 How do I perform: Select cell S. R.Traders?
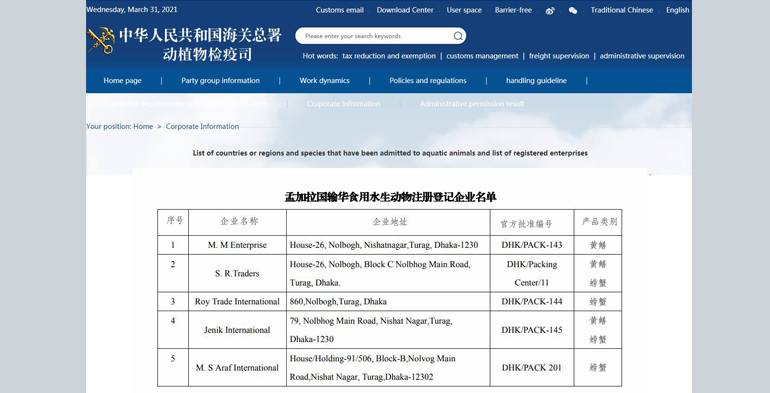237,273
